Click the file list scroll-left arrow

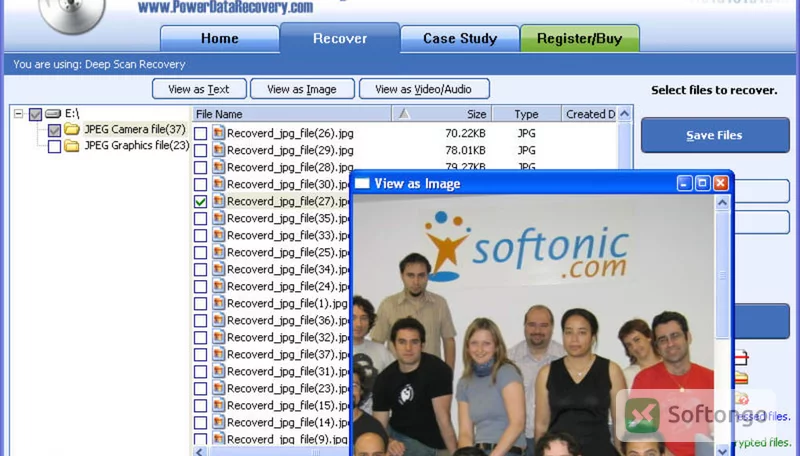[201, 451]
